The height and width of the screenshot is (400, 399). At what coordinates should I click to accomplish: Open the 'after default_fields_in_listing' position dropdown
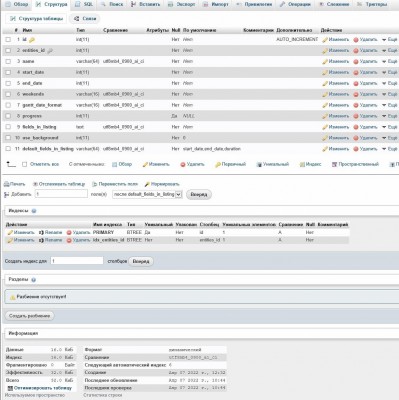click(147, 194)
